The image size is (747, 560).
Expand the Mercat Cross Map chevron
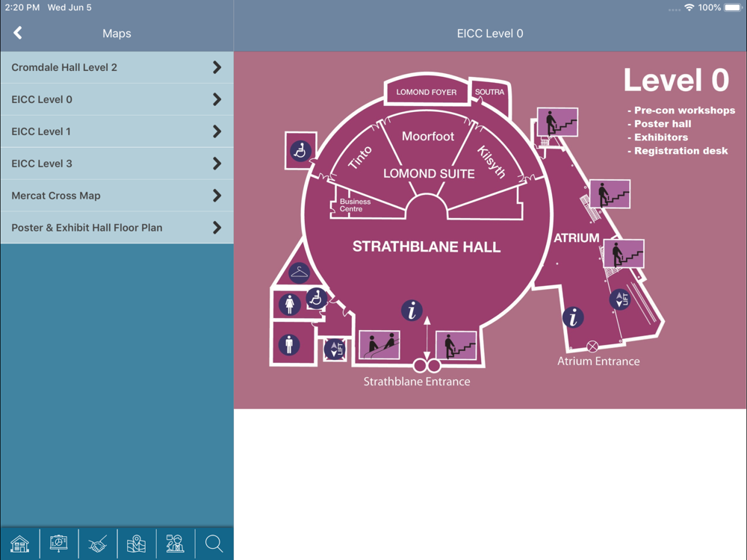click(217, 195)
